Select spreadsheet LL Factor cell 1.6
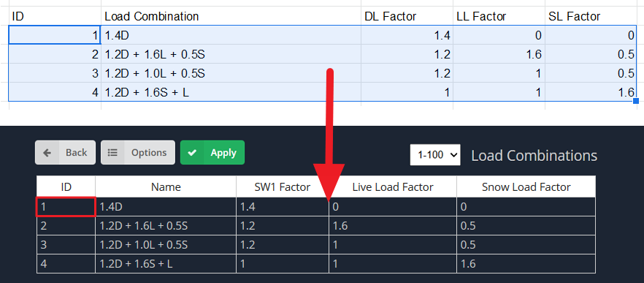The height and width of the screenshot is (283, 644). [499, 54]
